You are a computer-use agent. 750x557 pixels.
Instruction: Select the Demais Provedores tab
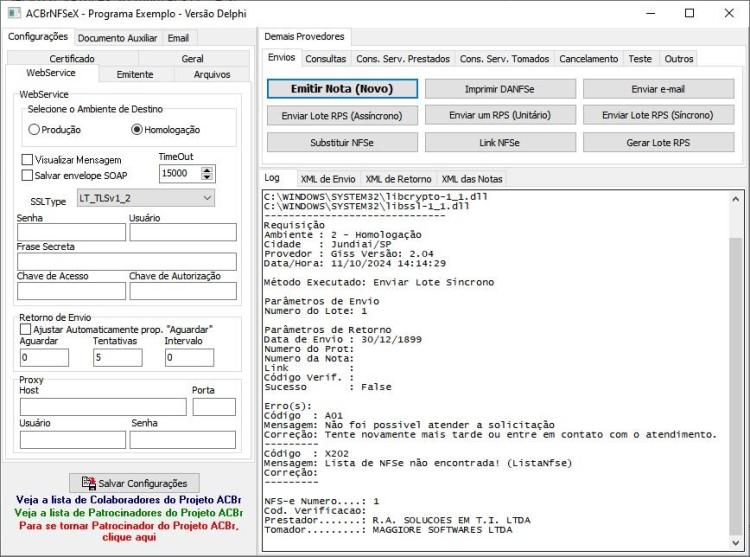click(x=304, y=36)
